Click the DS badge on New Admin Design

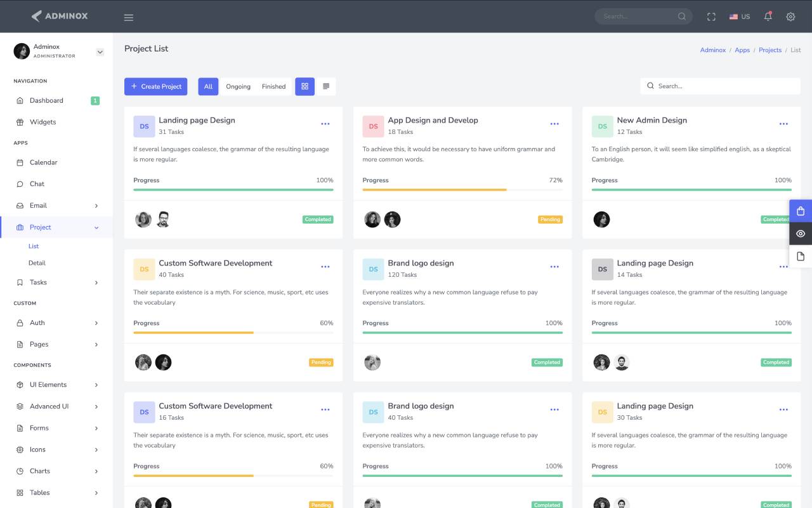603,126
